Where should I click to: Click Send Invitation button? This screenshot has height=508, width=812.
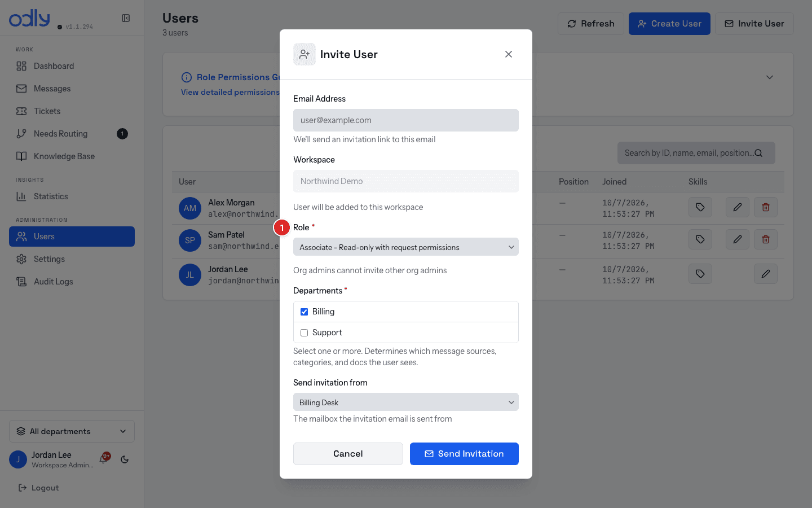click(x=464, y=454)
